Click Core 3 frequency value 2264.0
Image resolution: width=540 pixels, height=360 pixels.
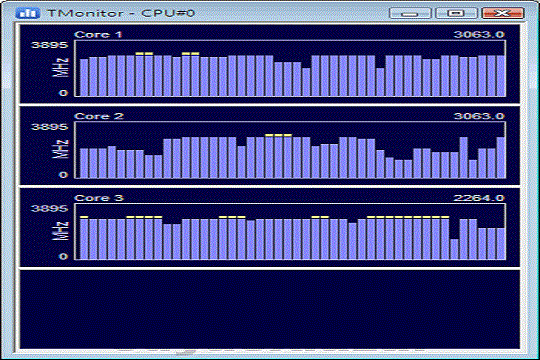pyautogui.click(x=479, y=198)
